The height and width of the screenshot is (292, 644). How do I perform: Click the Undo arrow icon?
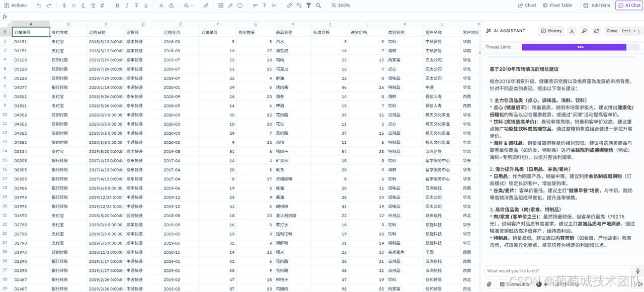[x=39, y=6]
